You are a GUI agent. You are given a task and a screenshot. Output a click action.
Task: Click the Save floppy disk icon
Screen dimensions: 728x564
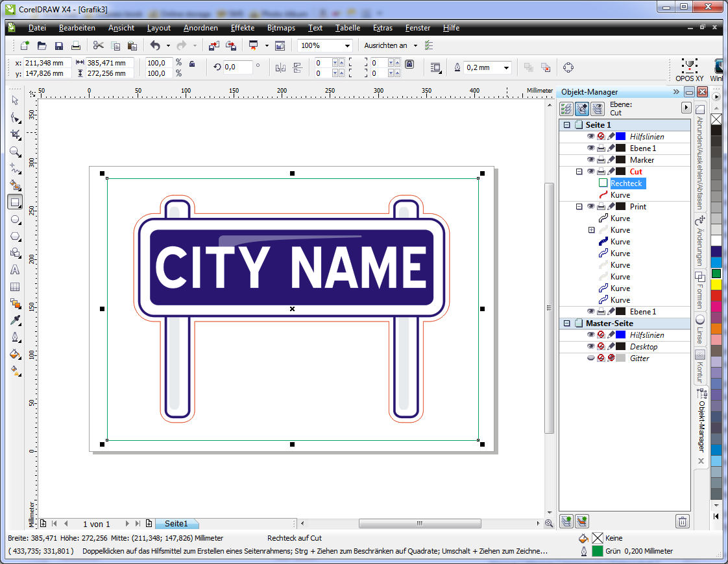tap(59, 45)
